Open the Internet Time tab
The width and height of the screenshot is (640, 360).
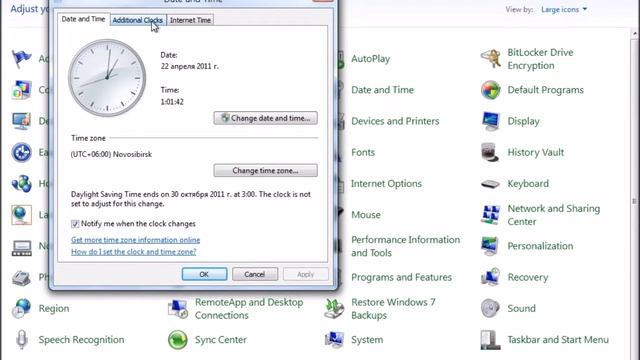(x=190, y=20)
